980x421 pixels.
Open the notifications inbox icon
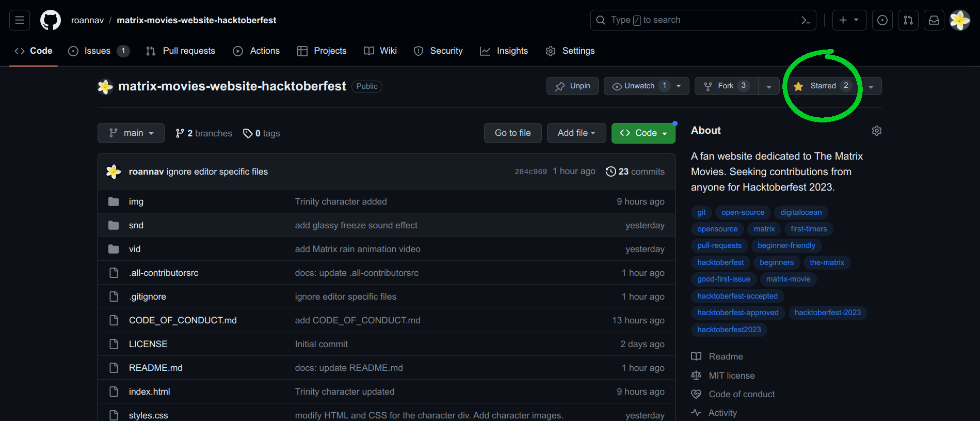934,20
